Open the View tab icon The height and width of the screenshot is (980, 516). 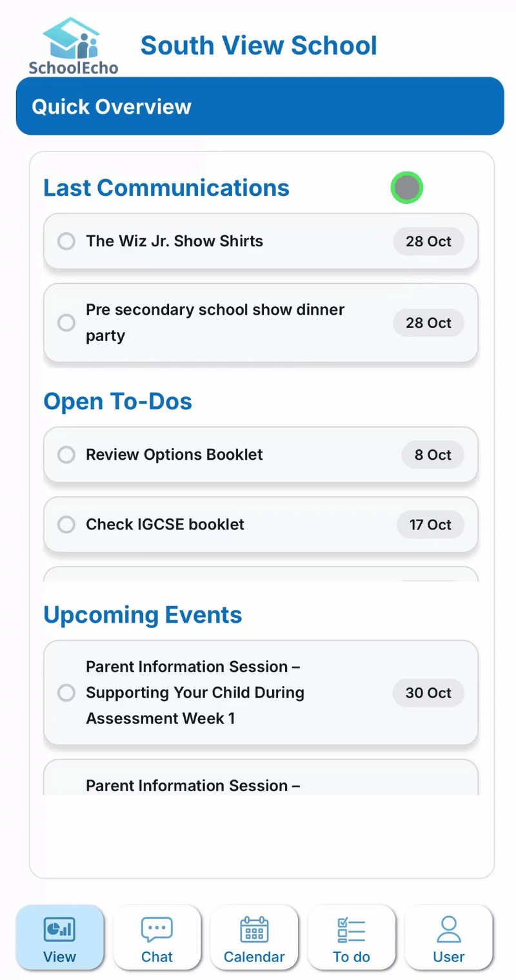pos(59,930)
